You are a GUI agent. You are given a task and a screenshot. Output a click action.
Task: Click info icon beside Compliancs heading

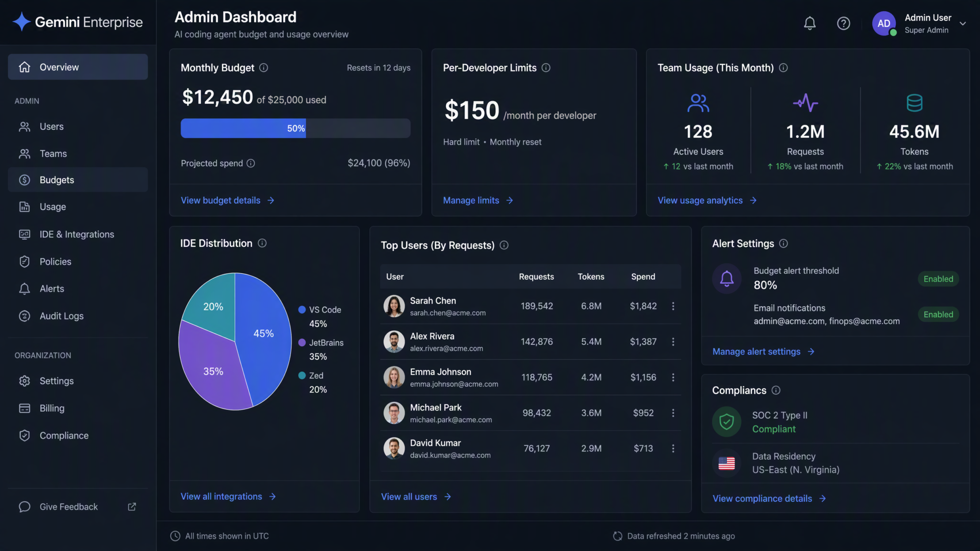pyautogui.click(x=776, y=390)
